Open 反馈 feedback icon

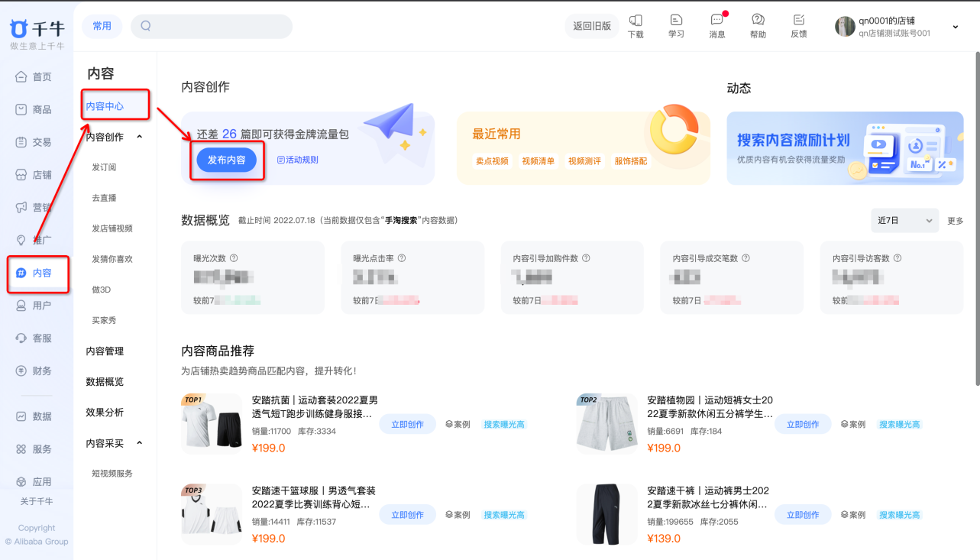coord(799,26)
